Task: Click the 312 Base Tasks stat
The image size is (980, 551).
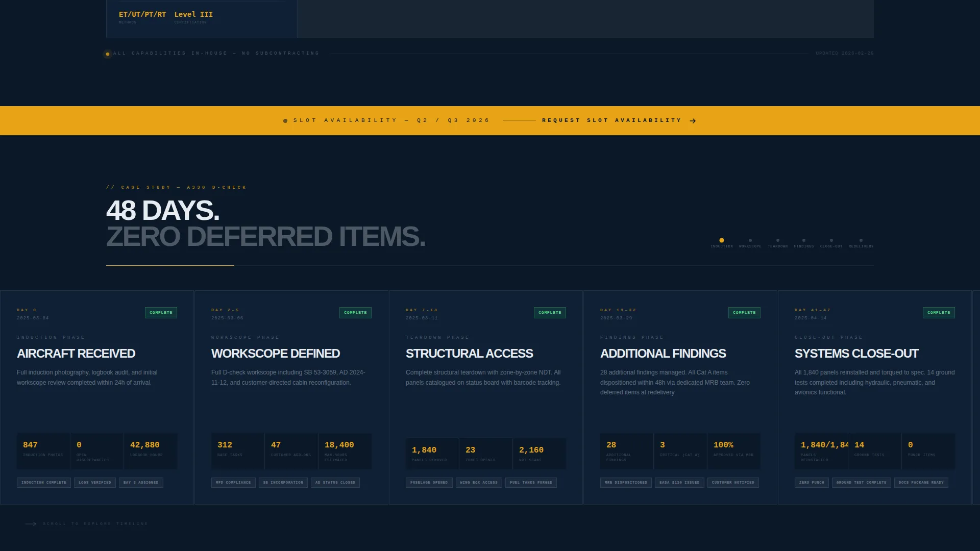Action: (x=238, y=451)
